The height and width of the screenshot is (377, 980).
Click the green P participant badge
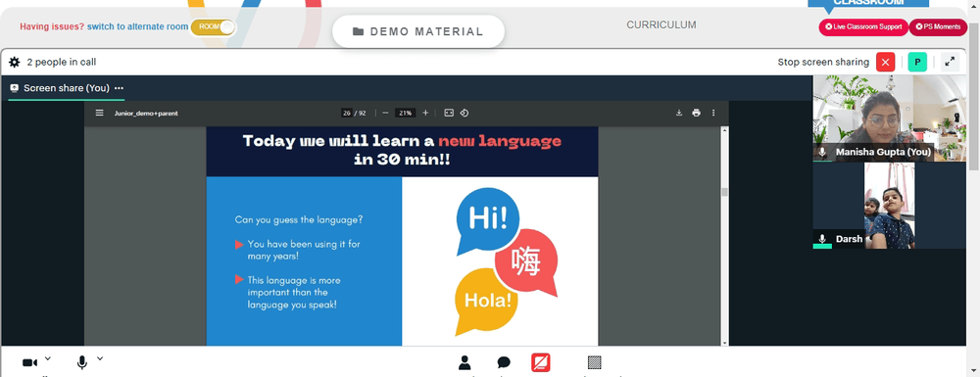pos(917,62)
